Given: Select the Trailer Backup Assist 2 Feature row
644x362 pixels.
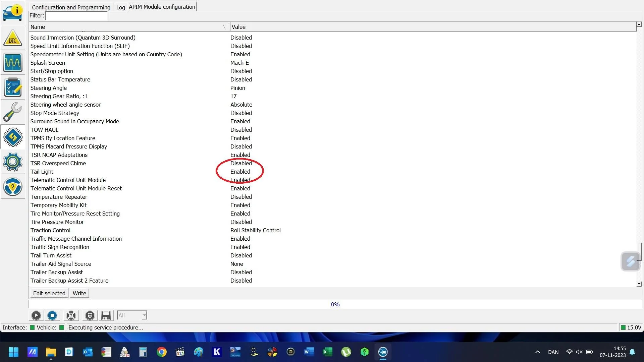Looking at the screenshot, I should pyautogui.click(x=332, y=281).
